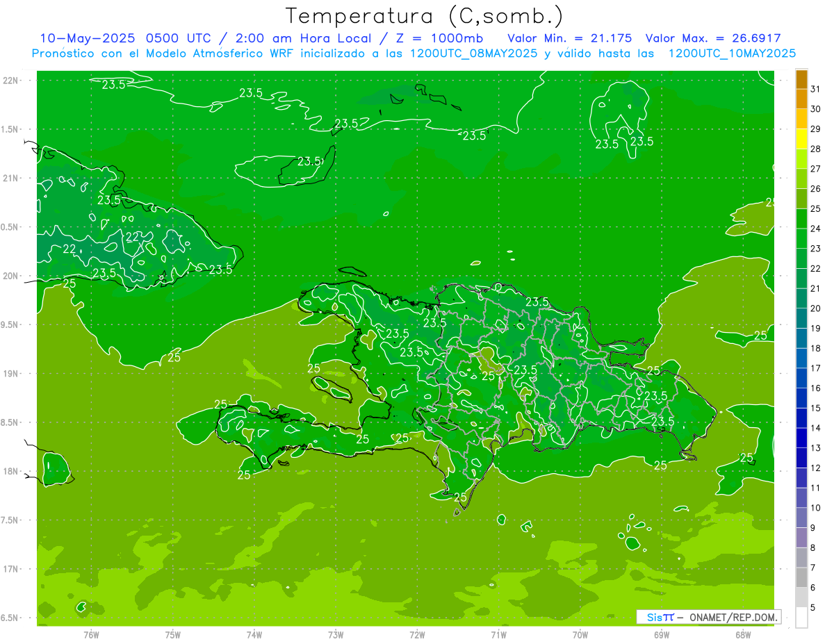Screen dimensions: 834x644
Task: Click the gray legend swatch between 6 and 7
Action: pos(801,577)
